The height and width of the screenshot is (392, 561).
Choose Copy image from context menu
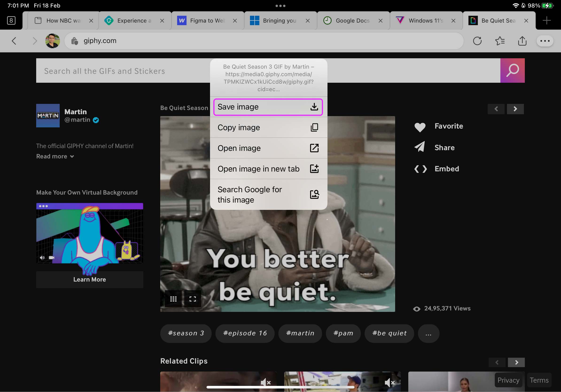pos(269,128)
